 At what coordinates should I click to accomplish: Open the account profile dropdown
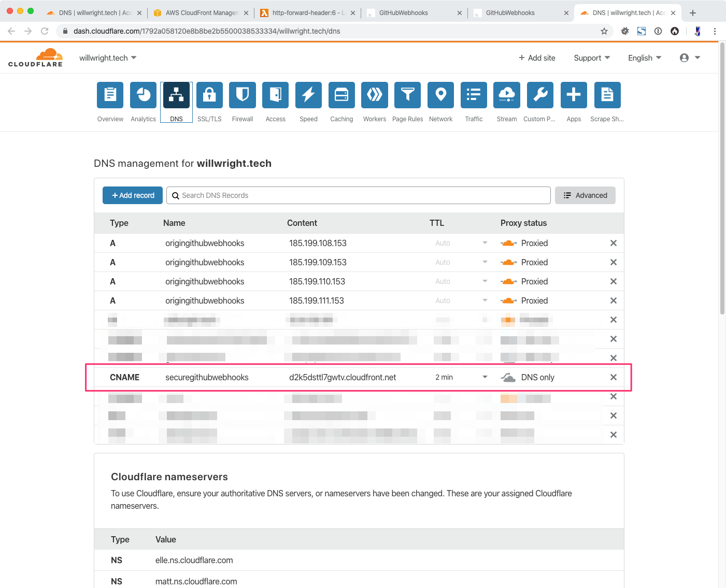click(x=690, y=58)
